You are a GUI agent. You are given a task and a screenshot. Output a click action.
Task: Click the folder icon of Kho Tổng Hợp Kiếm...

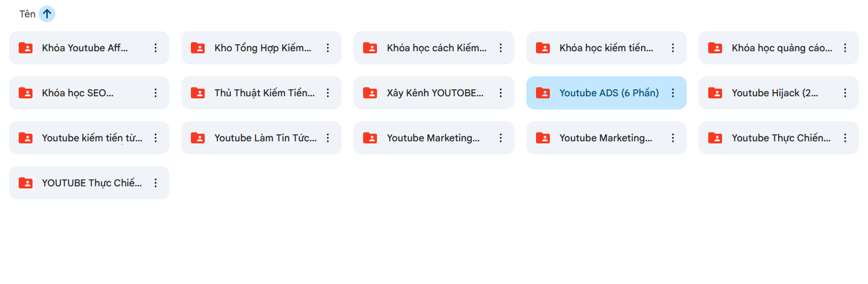tap(198, 48)
